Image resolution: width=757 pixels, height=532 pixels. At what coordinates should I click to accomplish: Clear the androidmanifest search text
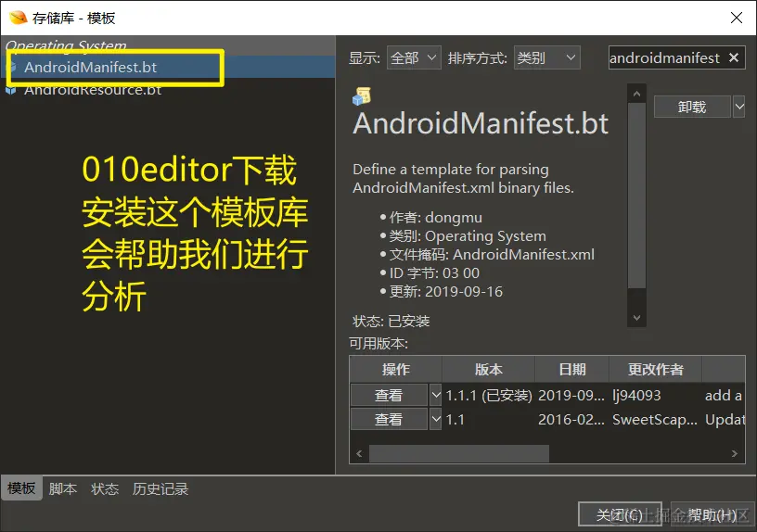(x=734, y=57)
